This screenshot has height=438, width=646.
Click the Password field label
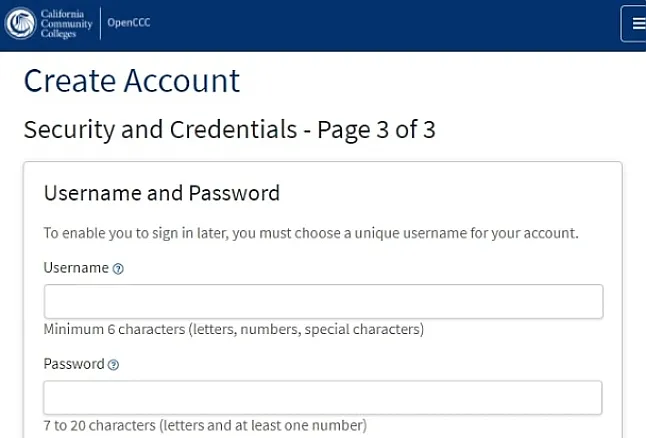point(74,364)
